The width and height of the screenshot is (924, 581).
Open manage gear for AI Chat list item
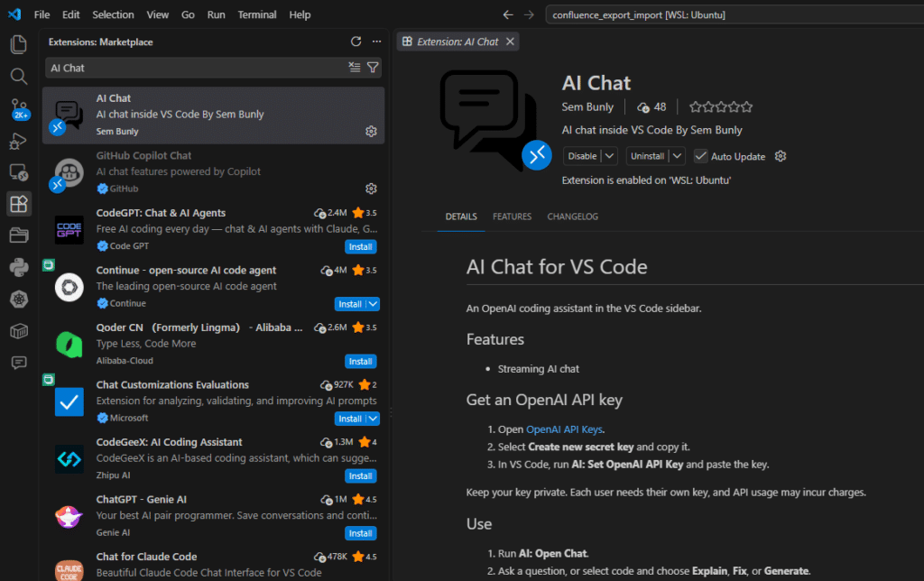(371, 132)
